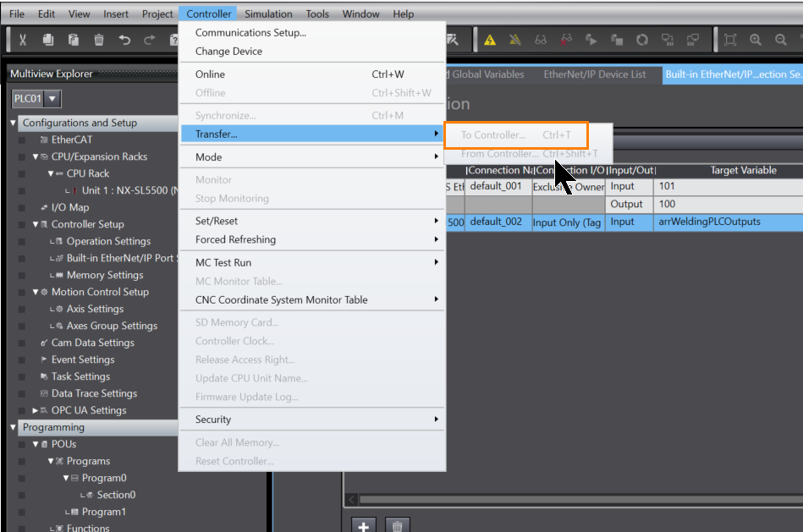
Task: Click the Delete trash icon in toolbar
Action: [99, 40]
